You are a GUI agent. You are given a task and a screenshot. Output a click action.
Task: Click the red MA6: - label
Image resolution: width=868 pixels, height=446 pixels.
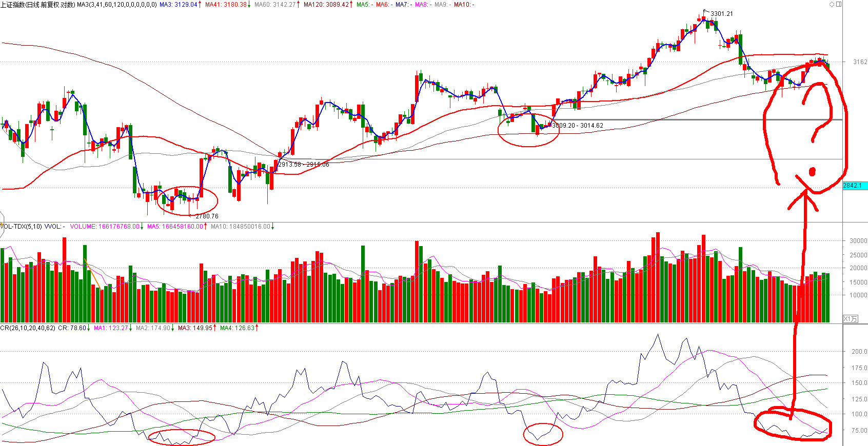[x=384, y=5]
